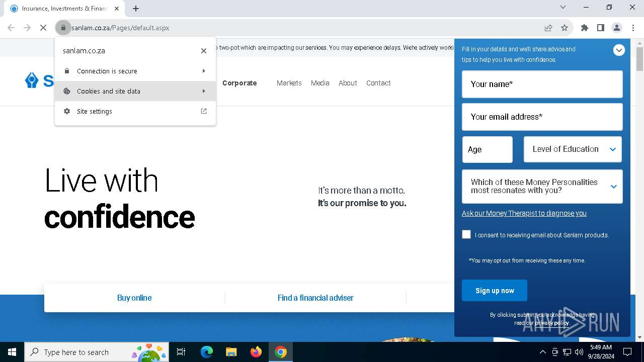
Task: Open the browser side panel
Action: tap(601, 28)
